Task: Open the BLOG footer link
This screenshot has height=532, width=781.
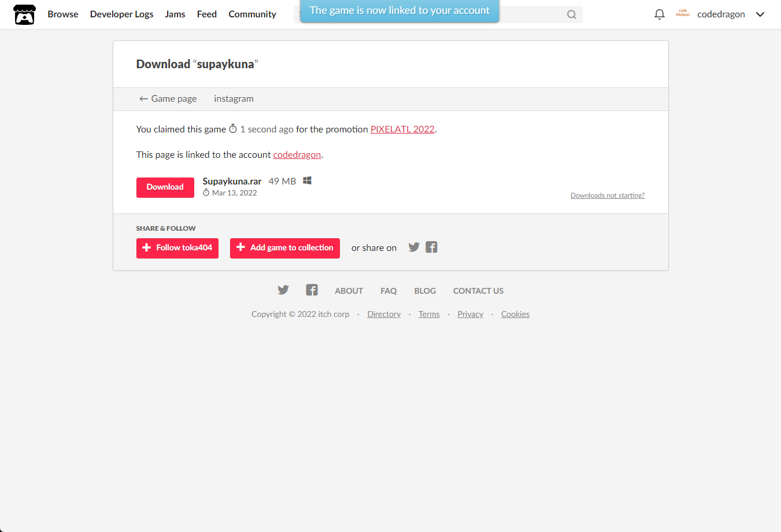Action: tap(425, 291)
